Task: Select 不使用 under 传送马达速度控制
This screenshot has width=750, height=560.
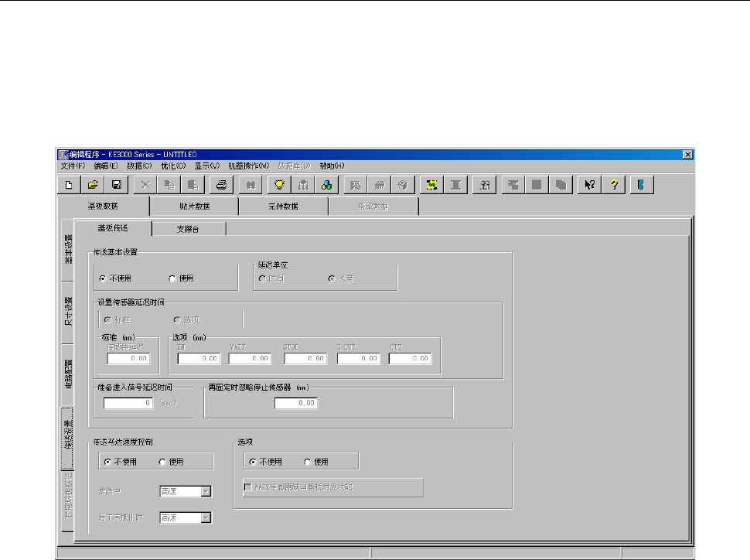Action: tap(121, 462)
